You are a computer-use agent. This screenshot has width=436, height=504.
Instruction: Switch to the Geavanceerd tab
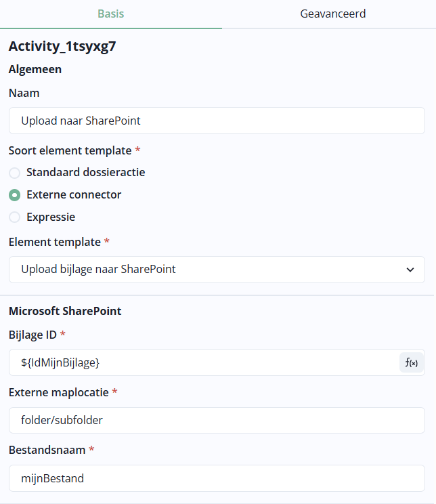click(333, 14)
